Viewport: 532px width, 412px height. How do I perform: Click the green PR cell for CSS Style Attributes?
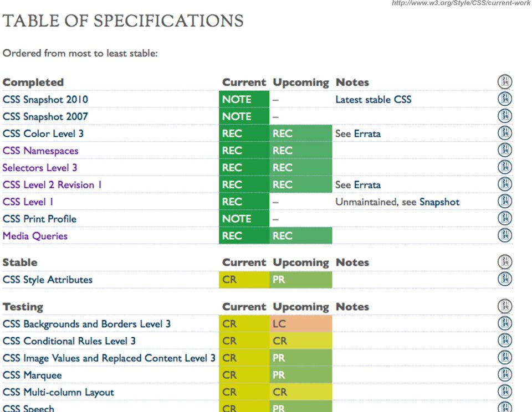(x=301, y=280)
